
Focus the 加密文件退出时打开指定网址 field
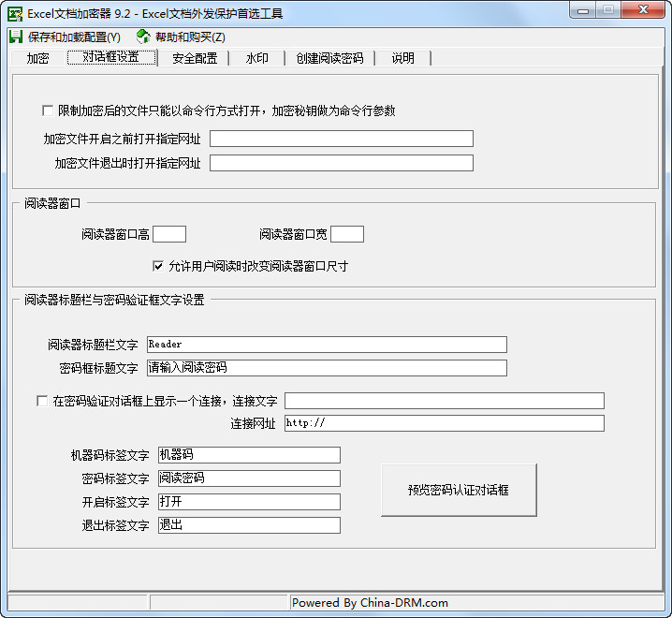pyautogui.click(x=342, y=163)
